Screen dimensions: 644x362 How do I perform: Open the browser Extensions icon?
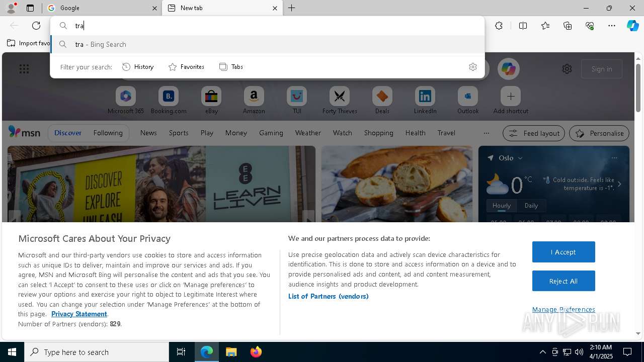click(499, 26)
